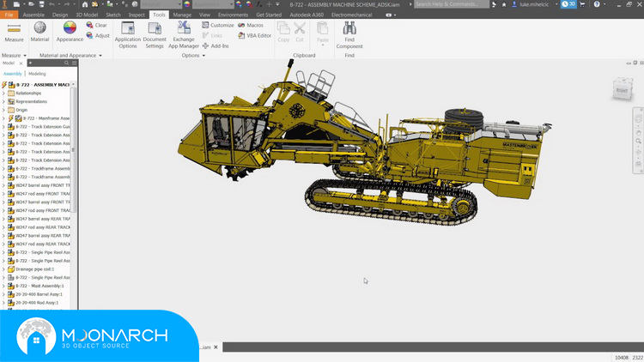644x362 pixels.
Task: Clear appearance overrides
Action: click(x=96, y=25)
